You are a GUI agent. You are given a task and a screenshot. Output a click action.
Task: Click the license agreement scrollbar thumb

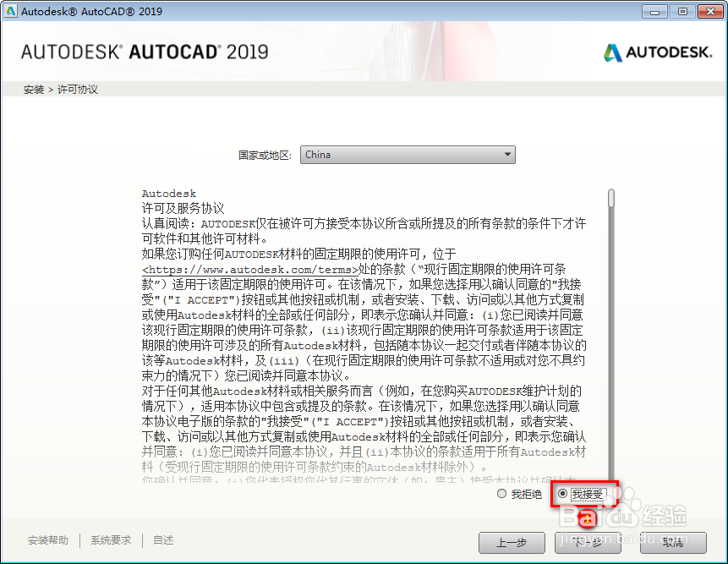[x=611, y=198]
